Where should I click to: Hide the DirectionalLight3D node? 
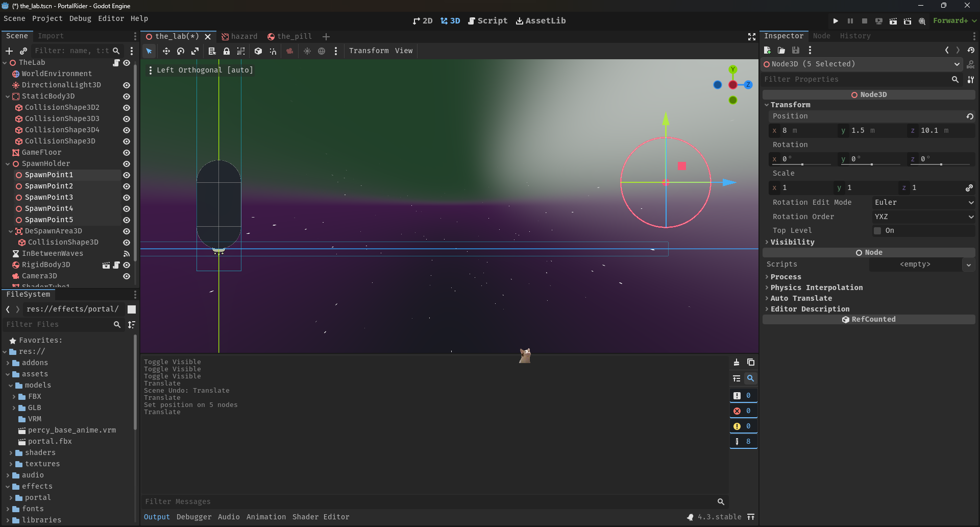127,85
